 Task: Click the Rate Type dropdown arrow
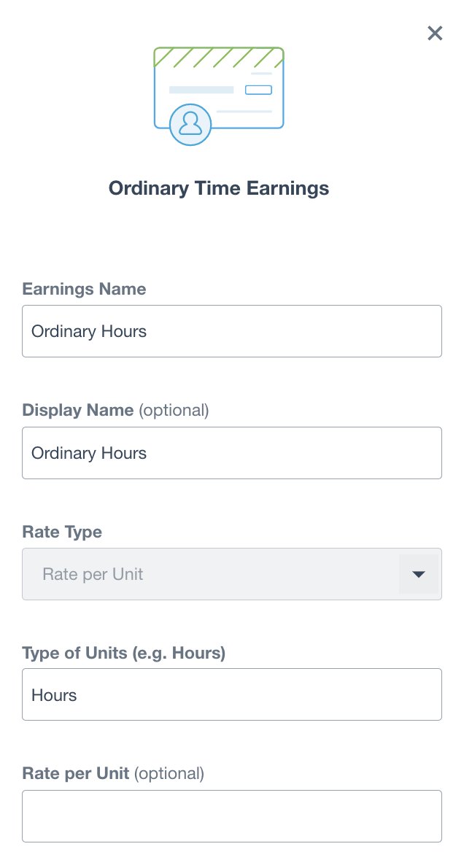tap(419, 574)
